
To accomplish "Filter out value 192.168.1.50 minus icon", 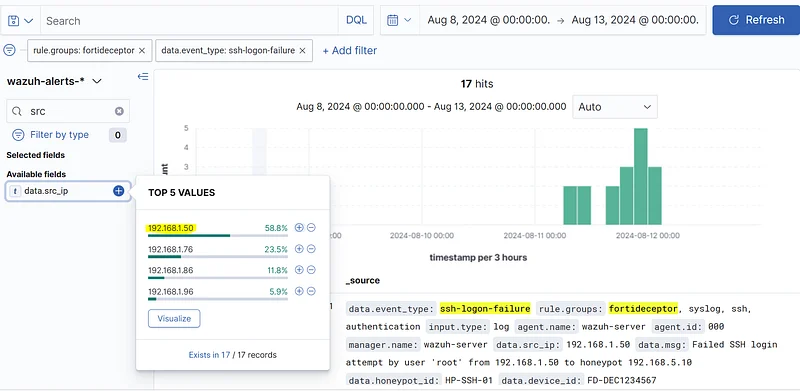I will click(x=311, y=228).
